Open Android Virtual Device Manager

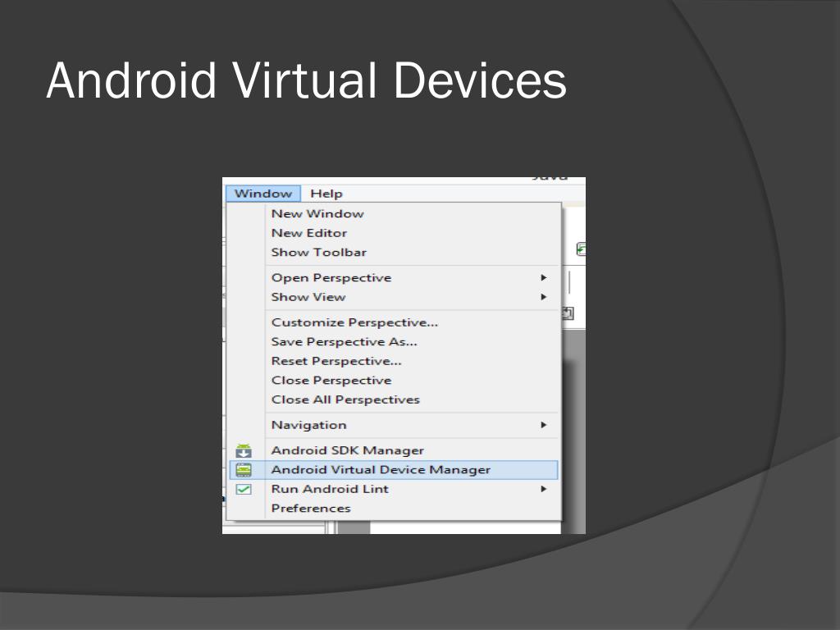click(x=395, y=470)
